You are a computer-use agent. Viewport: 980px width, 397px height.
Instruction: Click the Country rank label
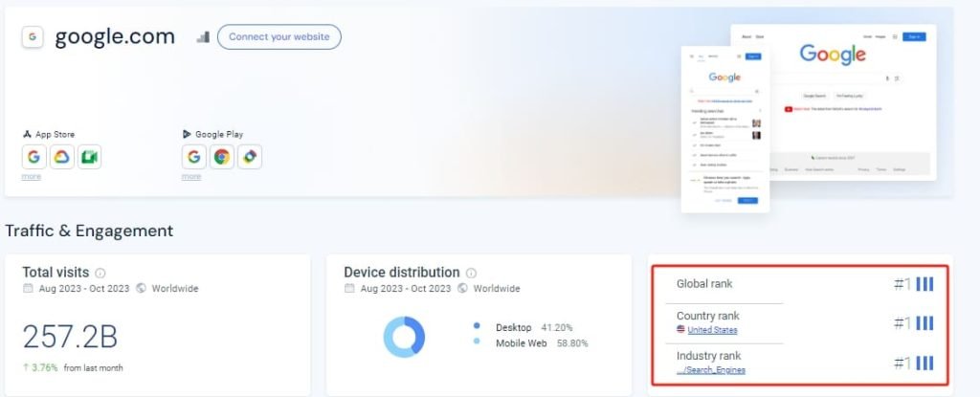(x=707, y=316)
